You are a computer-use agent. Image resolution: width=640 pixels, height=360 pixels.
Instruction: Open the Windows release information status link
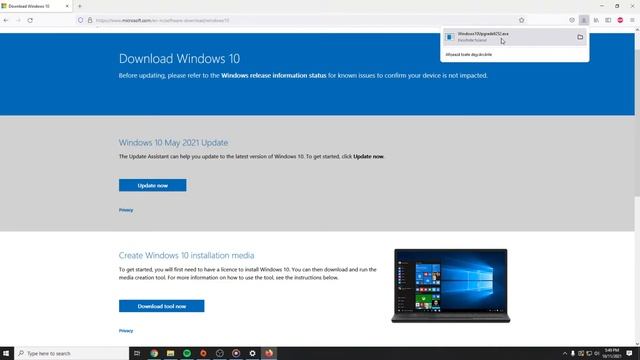click(x=273, y=76)
